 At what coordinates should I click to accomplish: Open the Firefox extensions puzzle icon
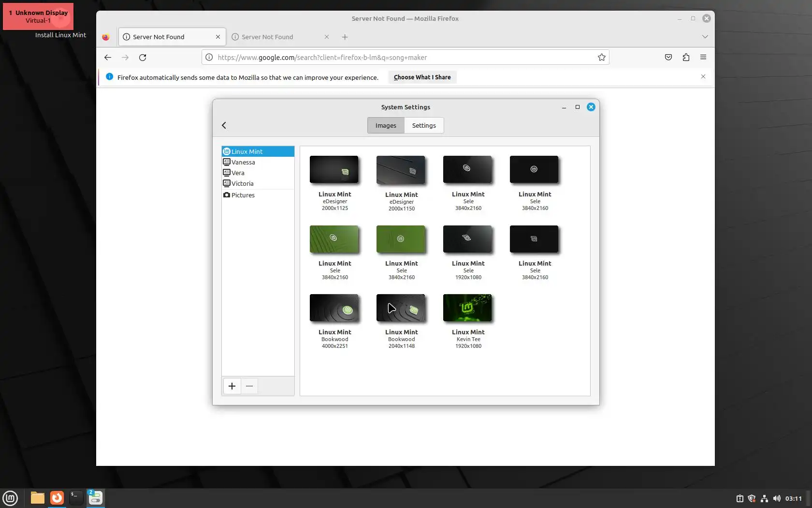click(x=686, y=57)
